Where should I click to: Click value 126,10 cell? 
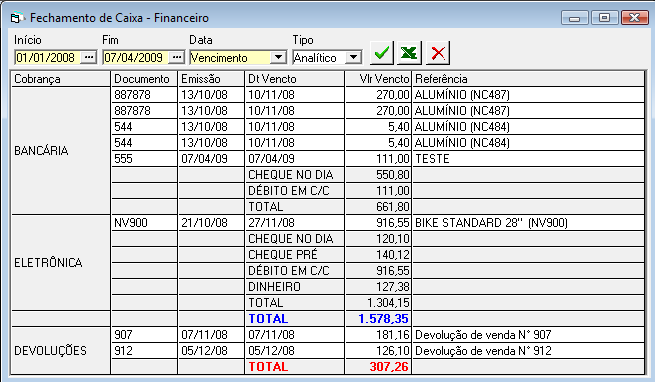click(378, 351)
